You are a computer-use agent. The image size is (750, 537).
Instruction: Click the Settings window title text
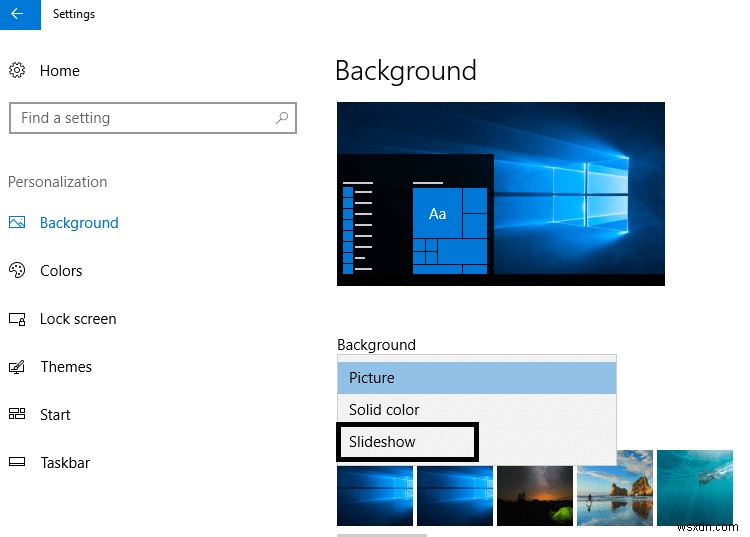[74, 14]
